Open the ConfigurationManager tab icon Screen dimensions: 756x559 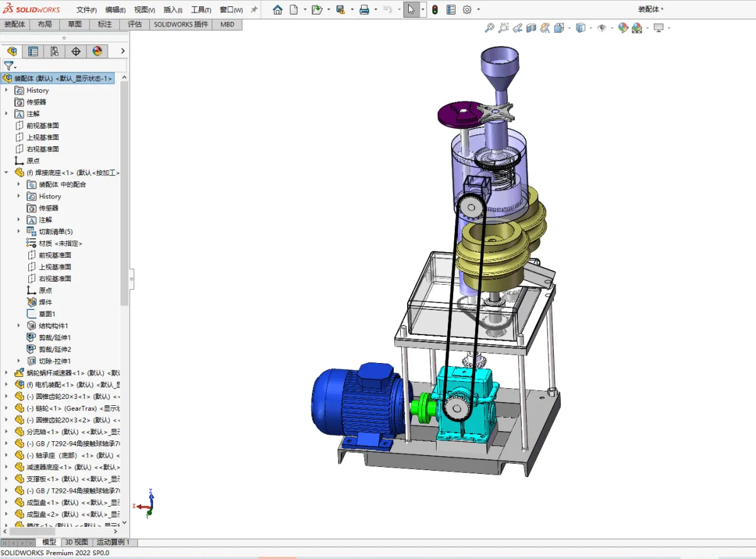coord(54,51)
